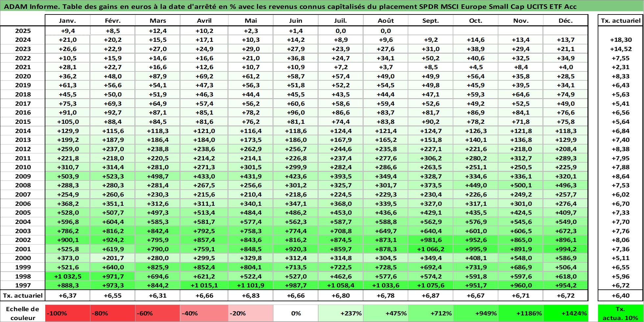Click the Tx. actua. 10% green swatch

click(621, 313)
